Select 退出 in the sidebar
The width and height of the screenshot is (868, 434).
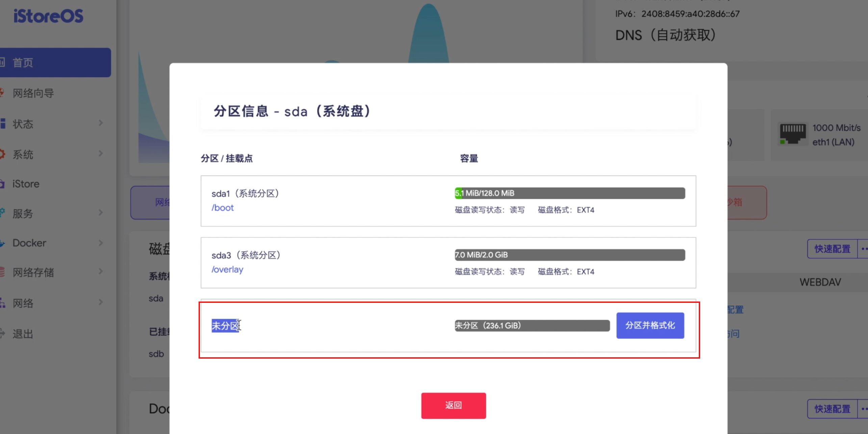pyautogui.click(x=23, y=334)
